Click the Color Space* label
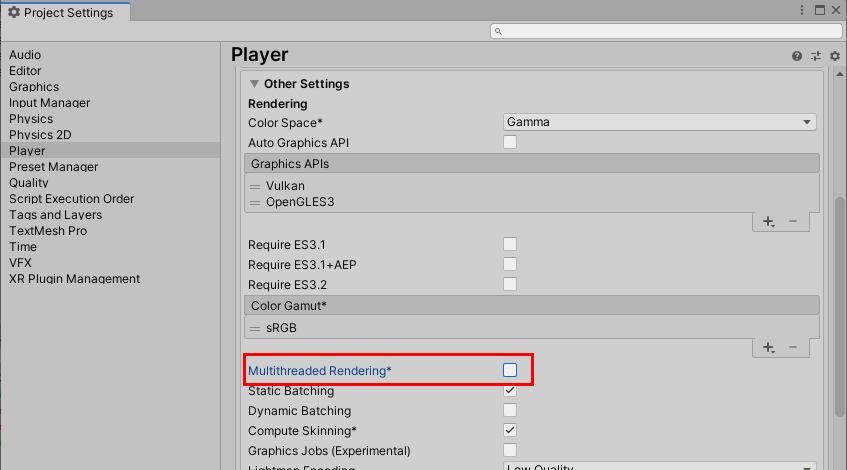This screenshot has width=847, height=470. [285, 123]
